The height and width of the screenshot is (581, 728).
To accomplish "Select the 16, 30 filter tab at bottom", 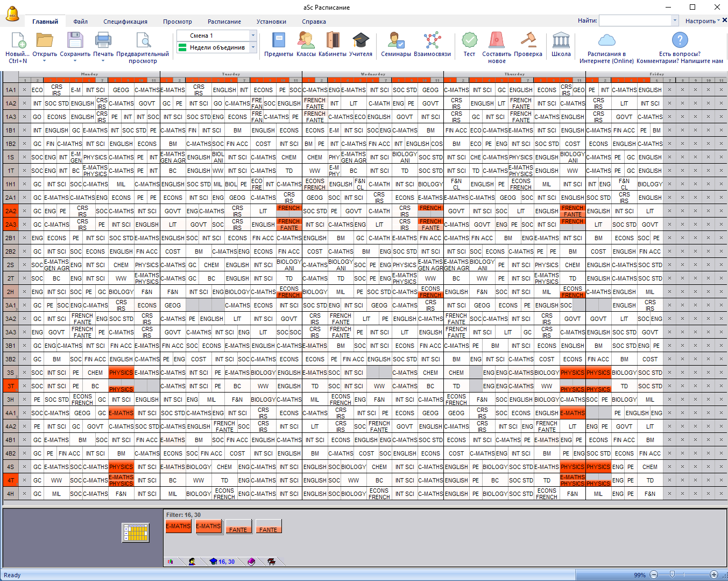I will 222,562.
